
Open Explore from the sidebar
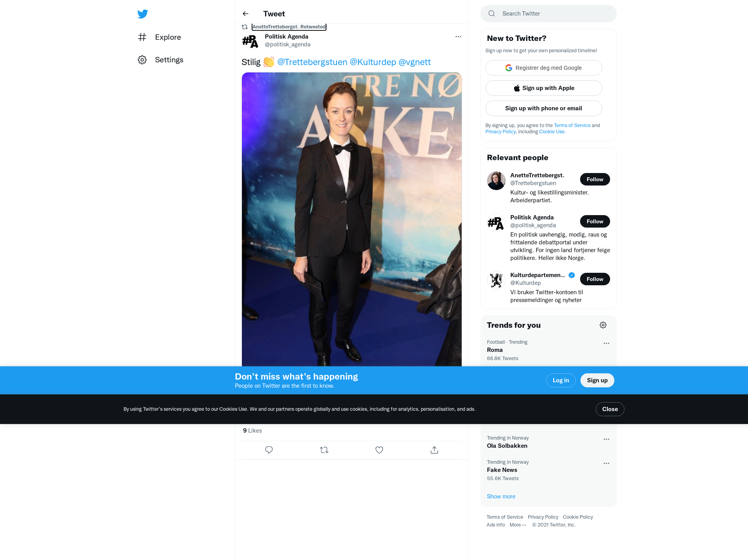159,37
